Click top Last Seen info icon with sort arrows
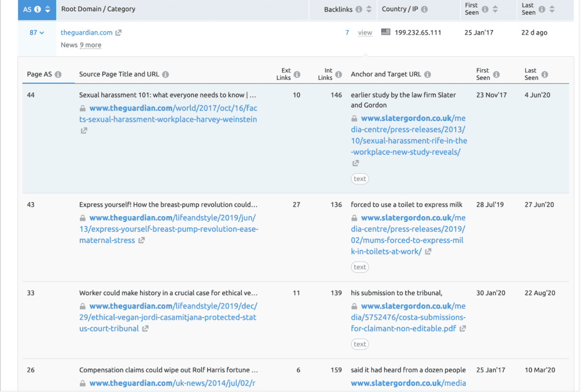This screenshot has width=581, height=392. pyautogui.click(x=542, y=9)
